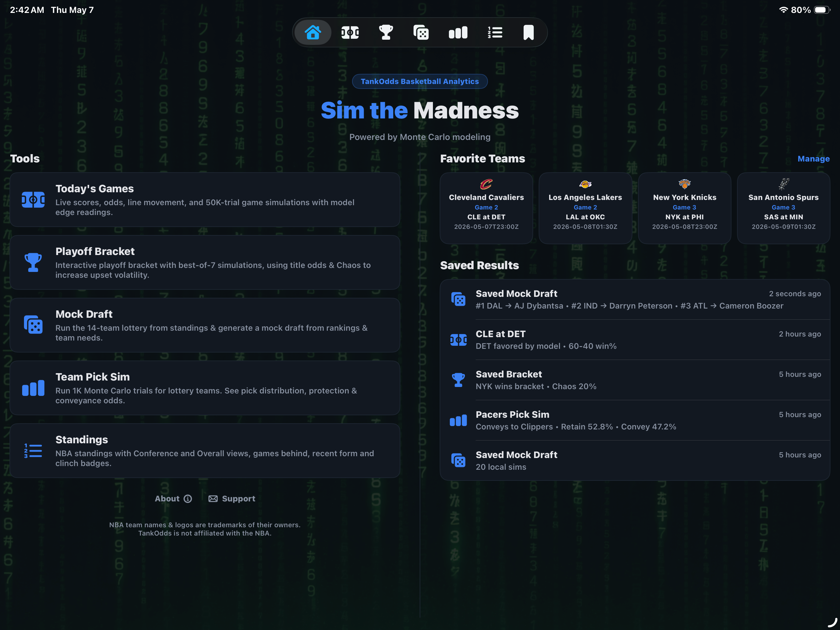Open the saved CLE at DET result
Image resolution: width=840 pixels, height=630 pixels.
click(x=635, y=340)
